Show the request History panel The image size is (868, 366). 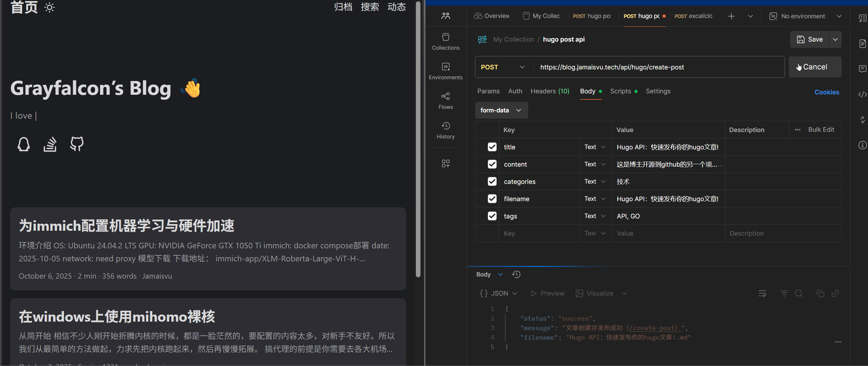(x=445, y=130)
